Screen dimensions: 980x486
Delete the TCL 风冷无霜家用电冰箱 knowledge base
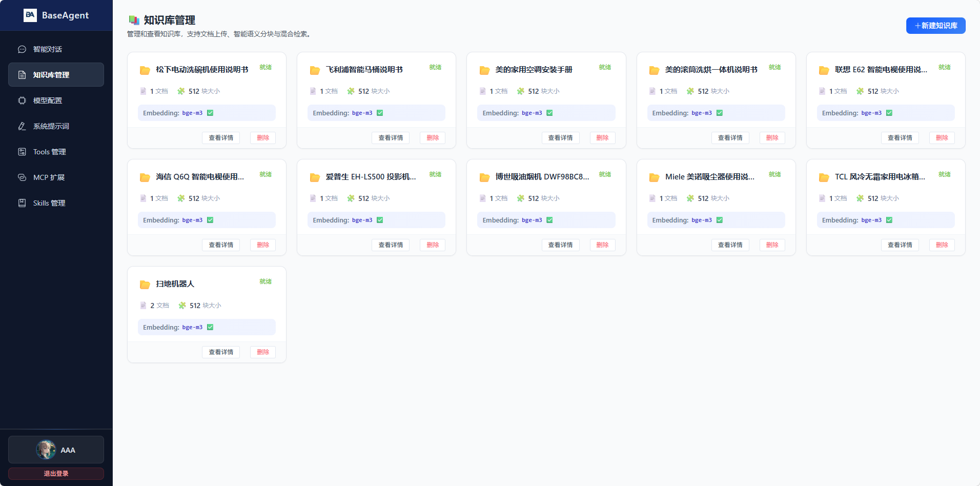click(x=942, y=245)
